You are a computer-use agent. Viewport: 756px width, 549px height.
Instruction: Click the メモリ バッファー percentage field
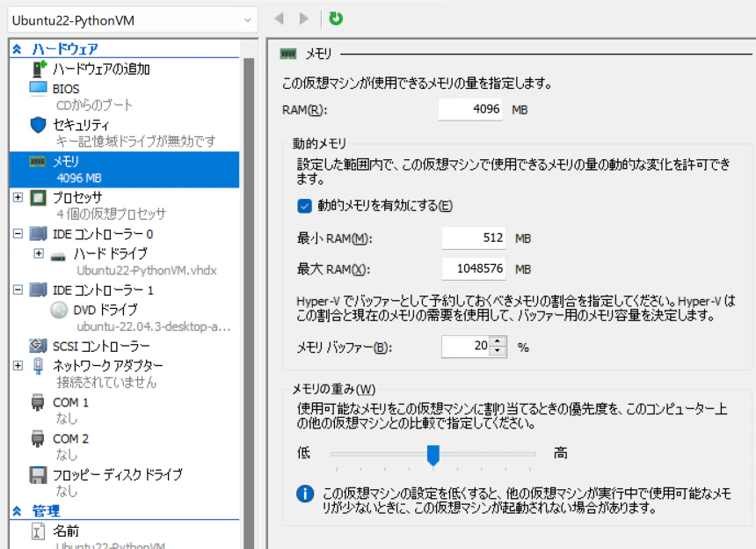click(x=466, y=347)
